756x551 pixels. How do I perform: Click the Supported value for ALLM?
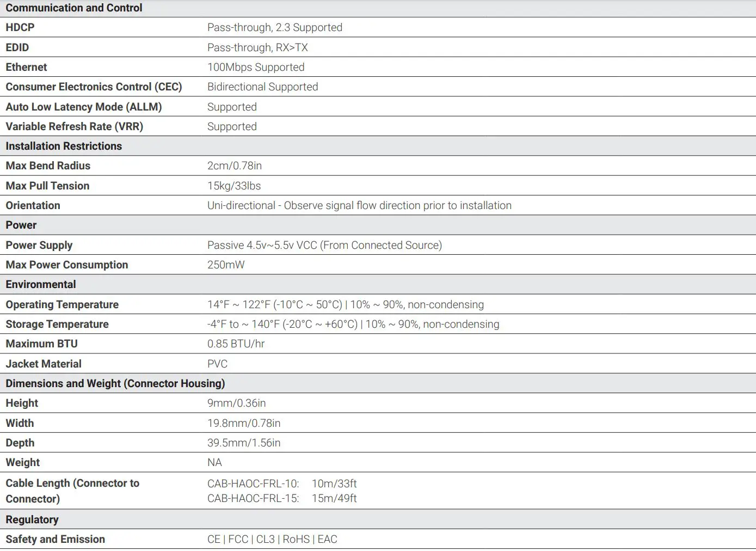point(232,107)
